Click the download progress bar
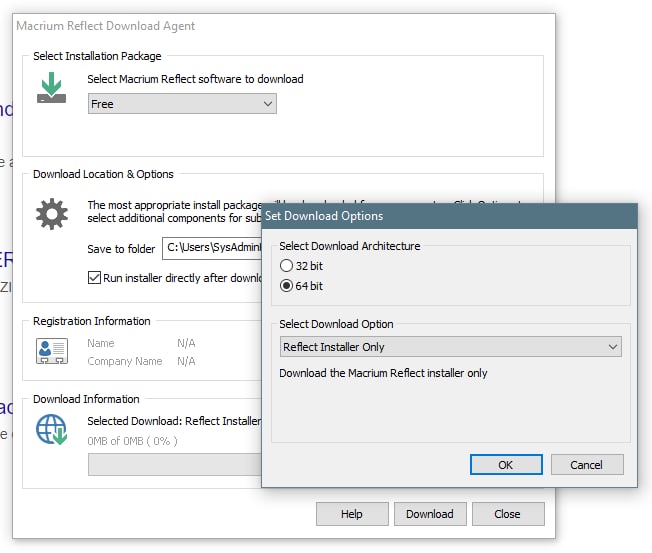 click(175, 464)
